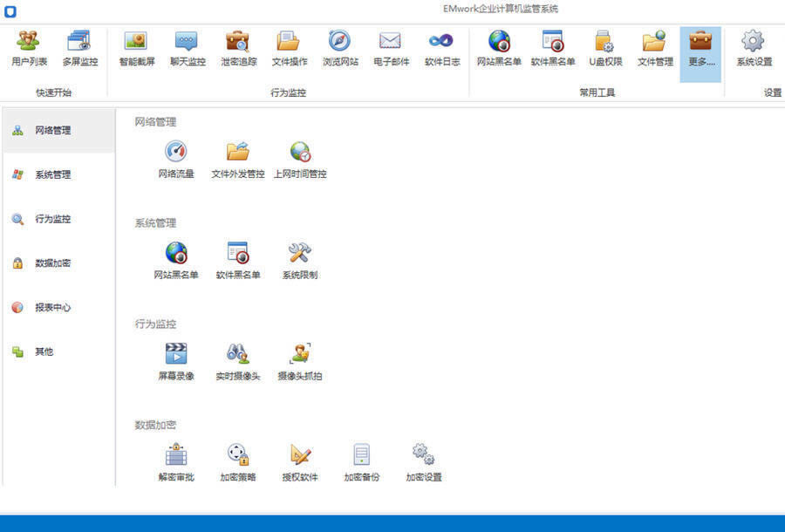
Task: Switch to 系统管理 sidebar tab
Action: point(52,174)
